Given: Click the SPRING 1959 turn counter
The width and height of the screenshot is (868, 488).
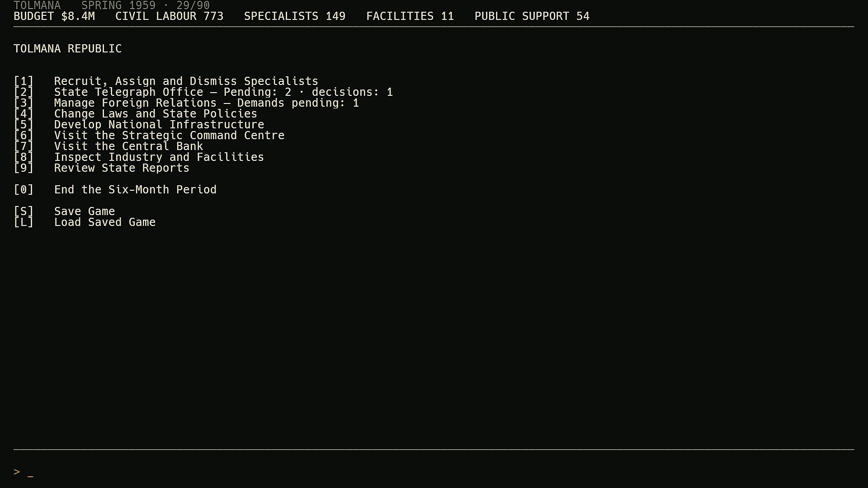Looking at the screenshot, I should point(146,5).
